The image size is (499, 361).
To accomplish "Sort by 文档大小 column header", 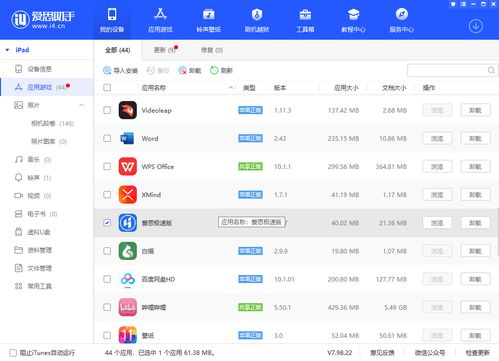I will pyautogui.click(x=394, y=87).
